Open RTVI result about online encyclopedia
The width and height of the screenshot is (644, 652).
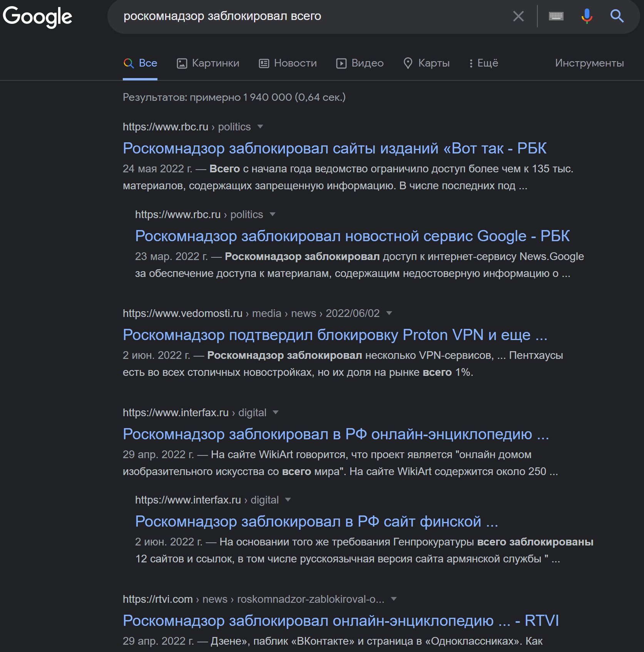click(340, 621)
